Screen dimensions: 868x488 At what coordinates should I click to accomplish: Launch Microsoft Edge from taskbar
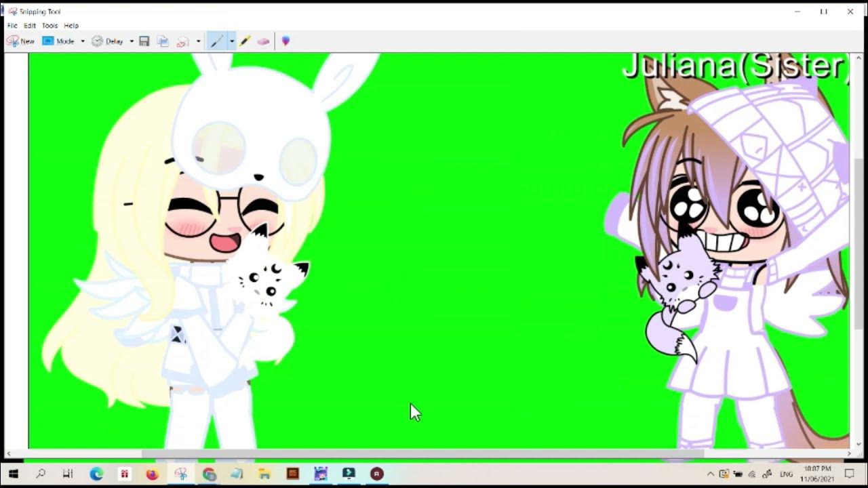point(96,474)
